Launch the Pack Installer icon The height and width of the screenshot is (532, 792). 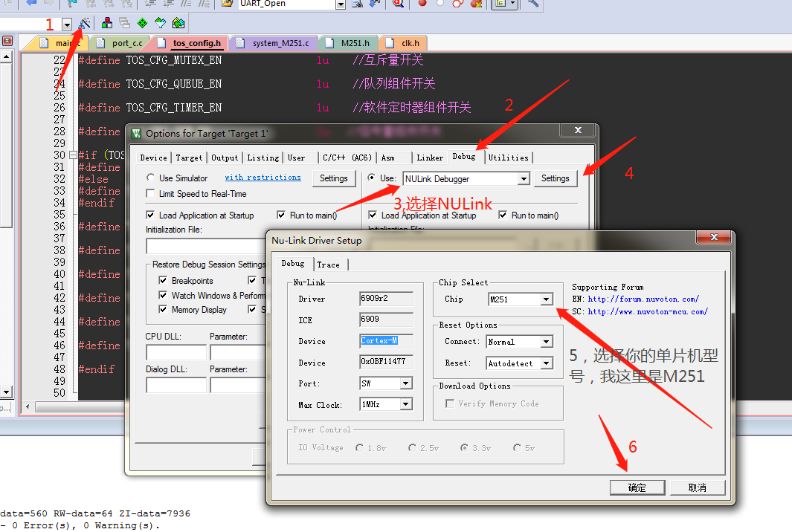(x=178, y=23)
